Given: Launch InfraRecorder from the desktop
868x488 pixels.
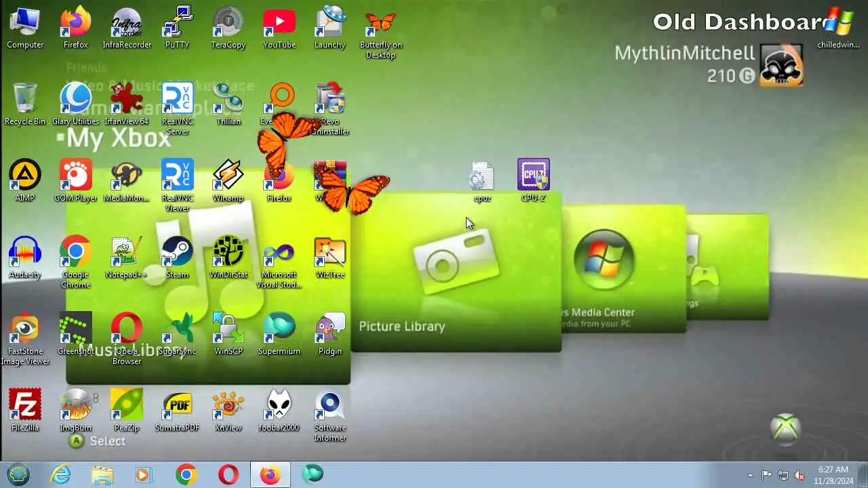Looking at the screenshot, I should coord(127,28).
